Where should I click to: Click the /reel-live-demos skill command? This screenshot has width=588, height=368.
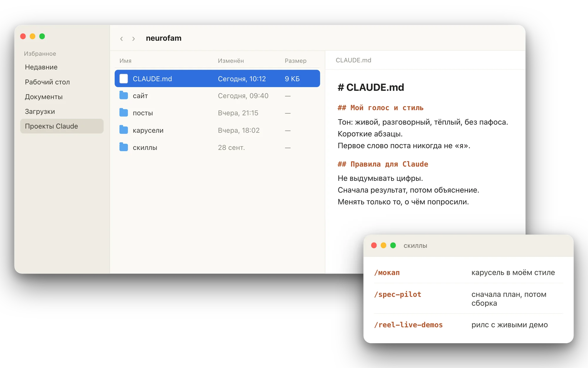(408, 325)
